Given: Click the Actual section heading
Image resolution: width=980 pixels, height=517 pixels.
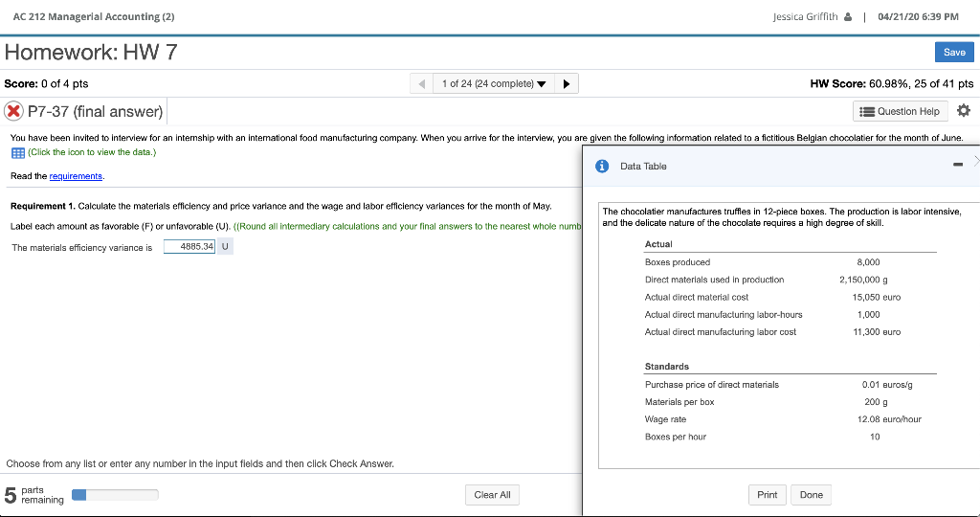Looking at the screenshot, I should tap(658, 244).
